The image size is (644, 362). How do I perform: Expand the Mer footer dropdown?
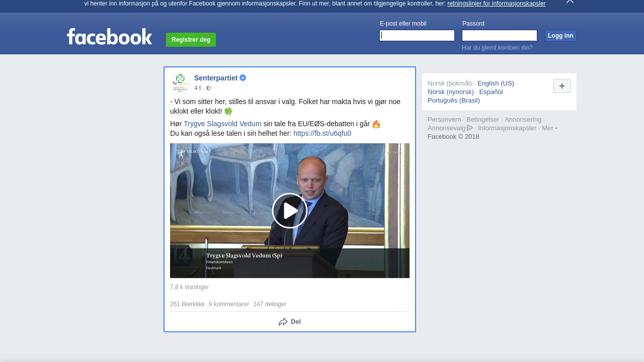click(x=549, y=128)
